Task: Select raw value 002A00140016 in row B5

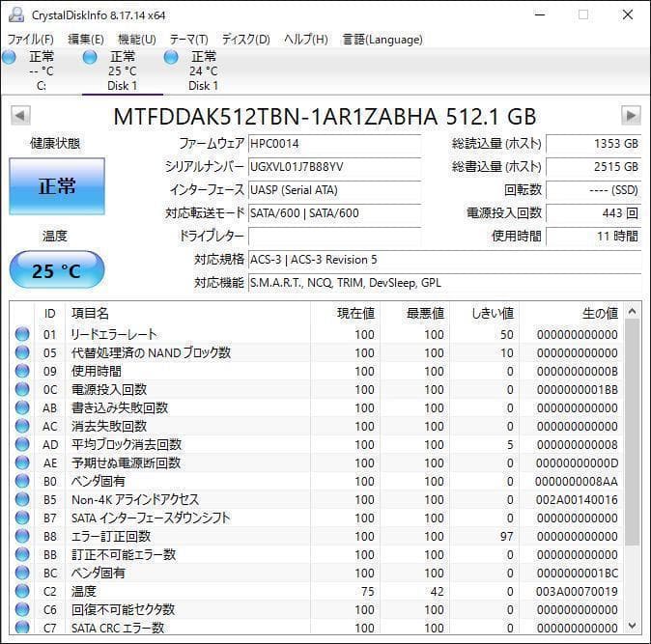Action: pos(577,499)
